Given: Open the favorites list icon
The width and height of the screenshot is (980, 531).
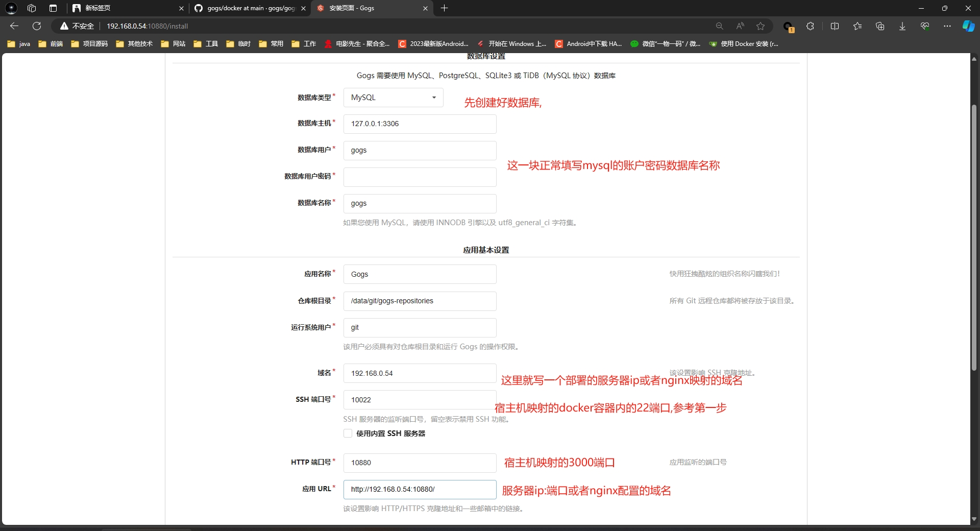Looking at the screenshot, I should (x=857, y=26).
